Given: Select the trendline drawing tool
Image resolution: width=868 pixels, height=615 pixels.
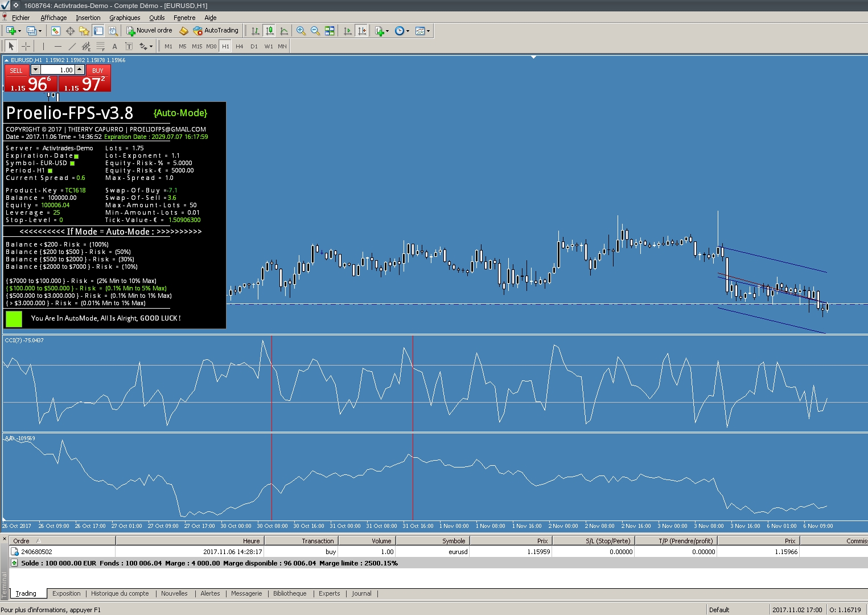Looking at the screenshot, I should (x=72, y=46).
